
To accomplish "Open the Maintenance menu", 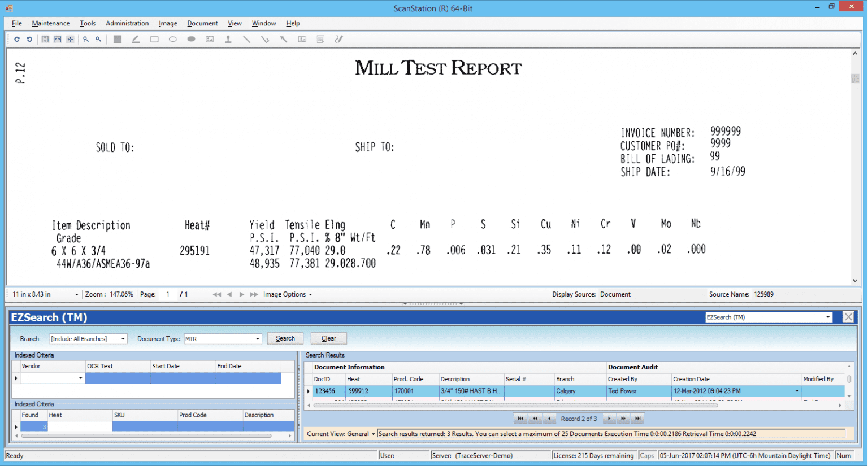I will click(50, 23).
